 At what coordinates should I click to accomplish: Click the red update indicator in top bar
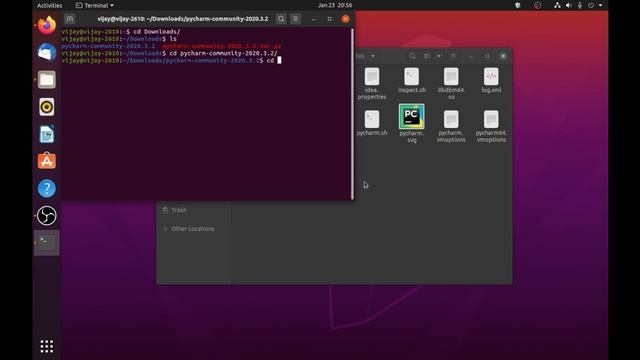click(538, 5)
